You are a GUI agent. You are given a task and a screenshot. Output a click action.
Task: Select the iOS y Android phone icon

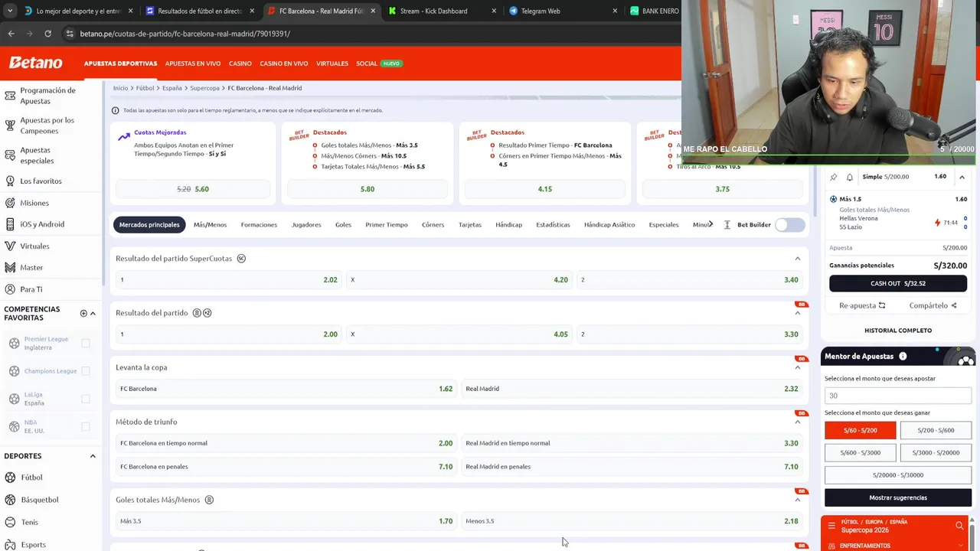click(10, 224)
